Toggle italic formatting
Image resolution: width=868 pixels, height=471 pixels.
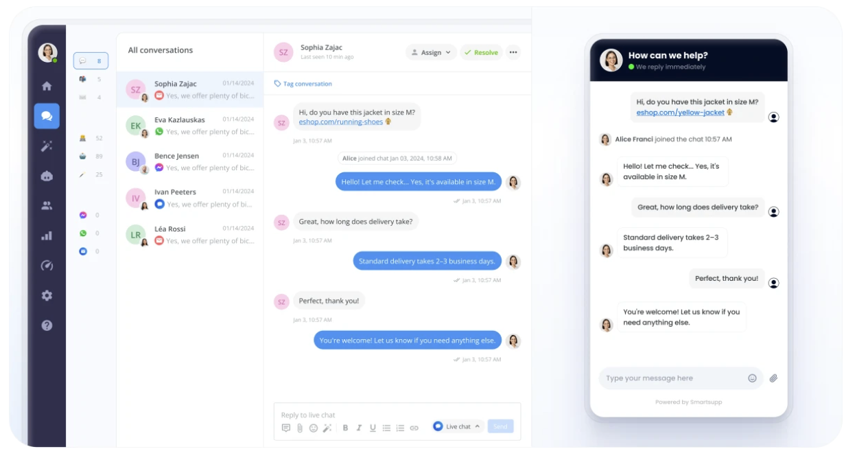click(x=359, y=428)
